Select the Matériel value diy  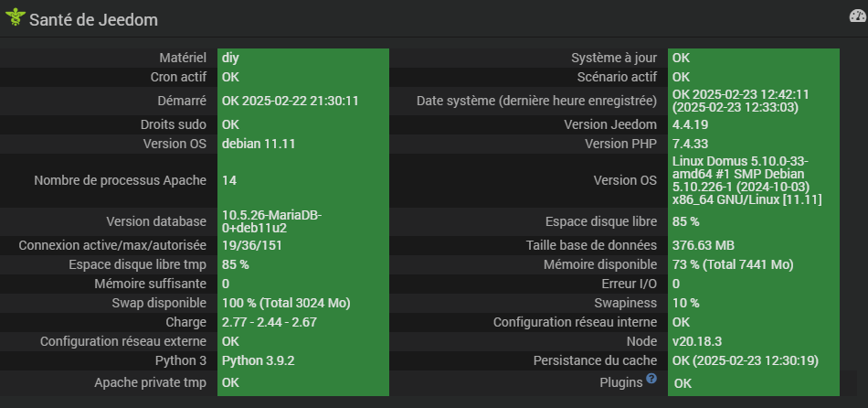[231, 58]
